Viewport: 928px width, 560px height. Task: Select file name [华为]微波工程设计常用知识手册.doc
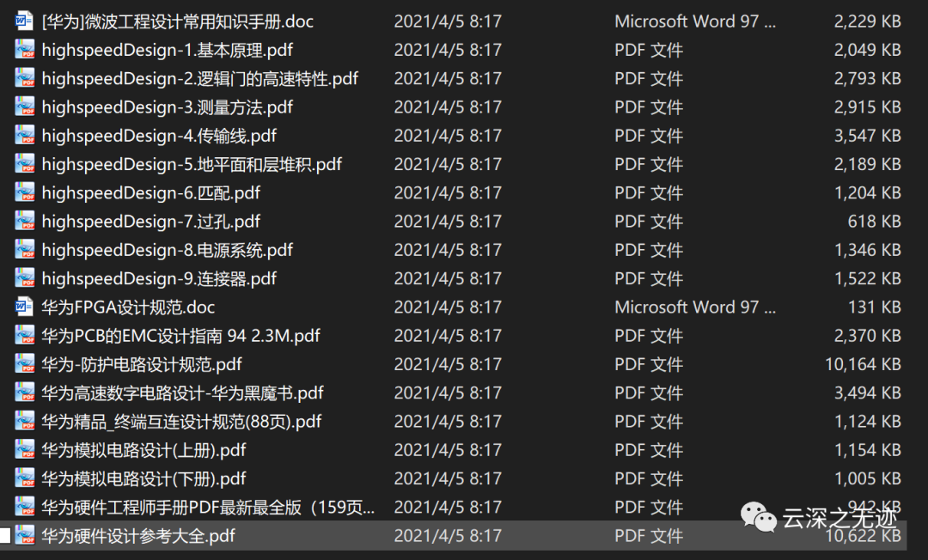178,21
